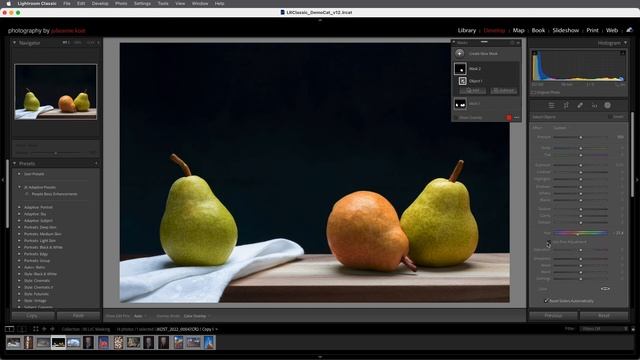Toggle shadow clipping indicator in histogram
Image resolution: width=640 pixels, height=360 pixels.
534,53
